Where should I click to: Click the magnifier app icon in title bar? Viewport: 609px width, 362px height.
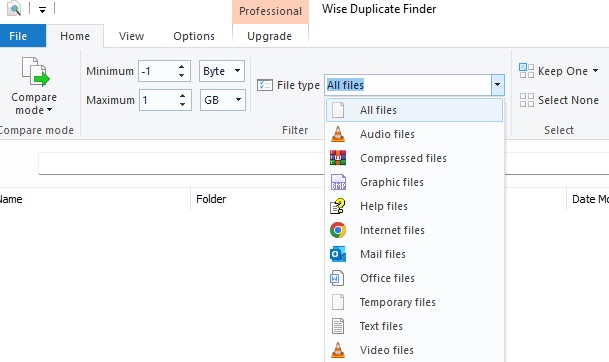click(x=14, y=8)
